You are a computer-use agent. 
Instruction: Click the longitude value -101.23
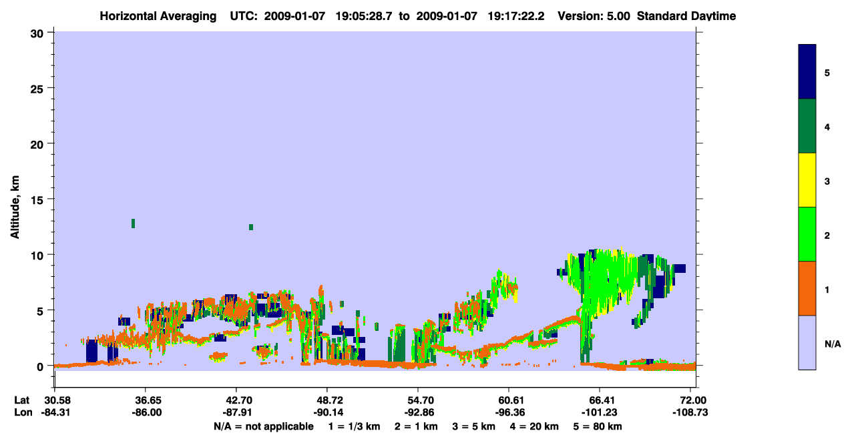[600, 412]
